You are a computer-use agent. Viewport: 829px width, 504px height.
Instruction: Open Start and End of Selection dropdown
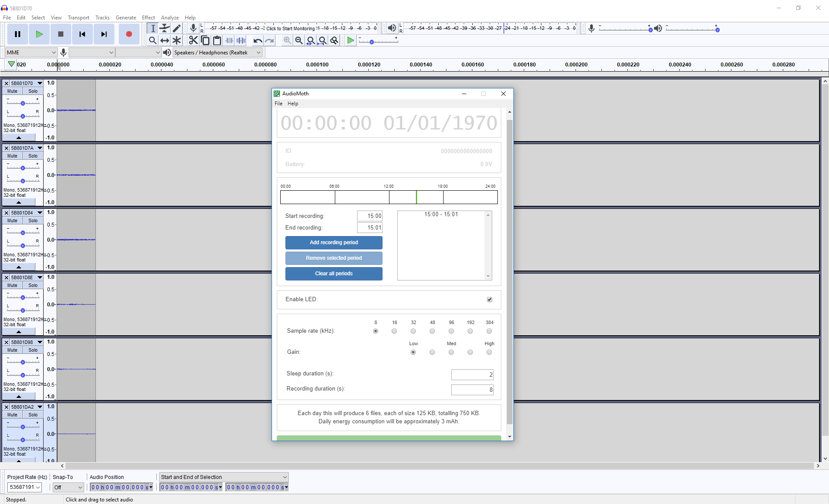(x=224, y=477)
